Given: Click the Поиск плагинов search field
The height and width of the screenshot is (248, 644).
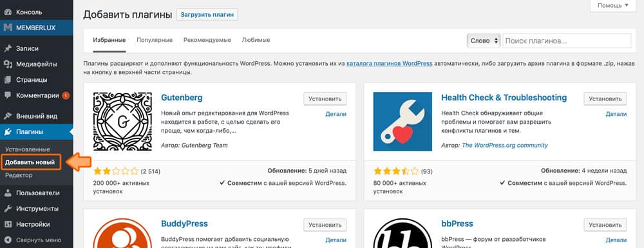Looking at the screenshot, I should 567,41.
